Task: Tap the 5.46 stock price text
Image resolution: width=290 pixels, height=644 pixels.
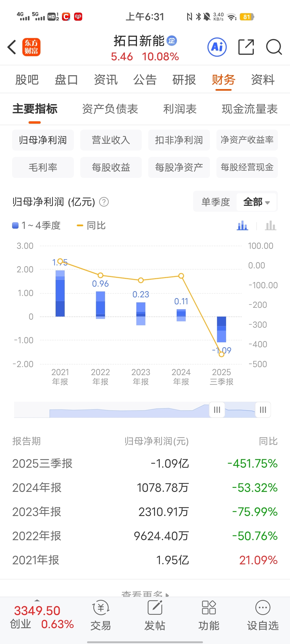Action: tap(122, 57)
